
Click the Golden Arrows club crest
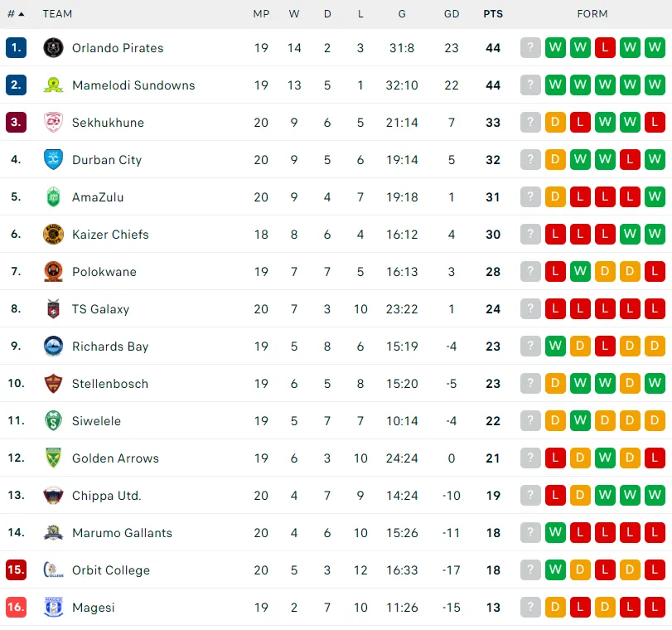tap(53, 458)
